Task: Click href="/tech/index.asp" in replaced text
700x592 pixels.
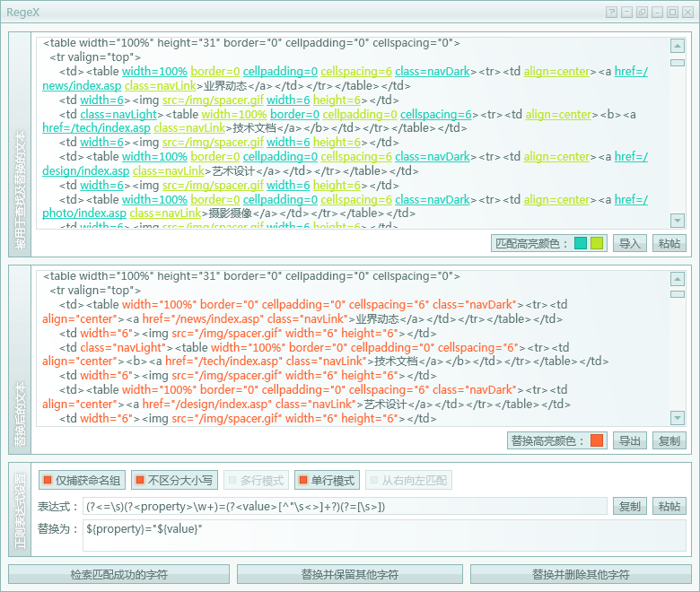Action: (224, 361)
